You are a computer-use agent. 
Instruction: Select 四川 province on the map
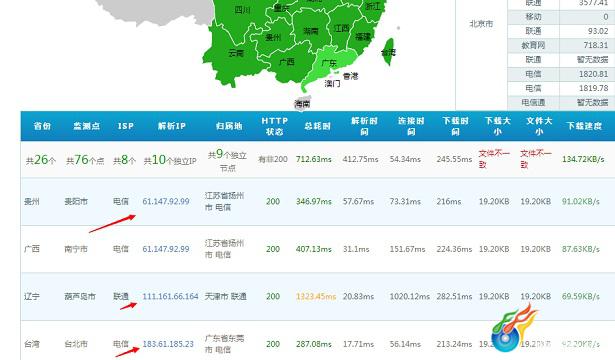(x=242, y=10)
